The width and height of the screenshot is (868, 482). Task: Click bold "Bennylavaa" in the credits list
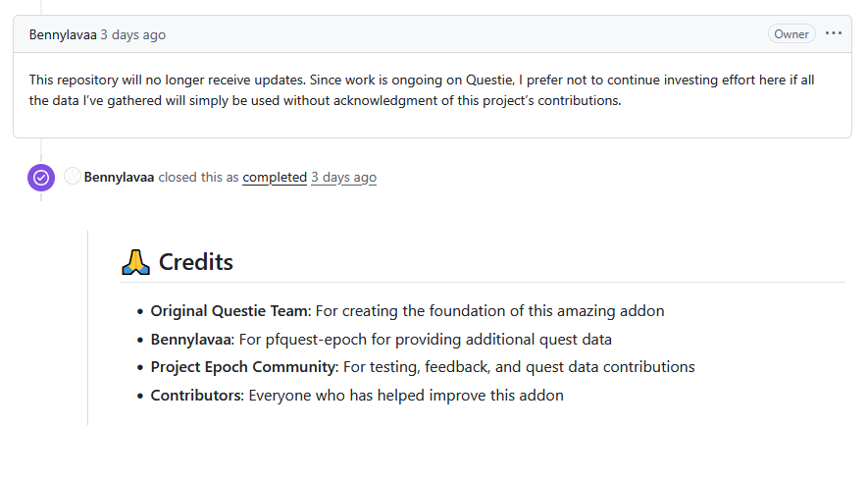click(x=191, y=339)
